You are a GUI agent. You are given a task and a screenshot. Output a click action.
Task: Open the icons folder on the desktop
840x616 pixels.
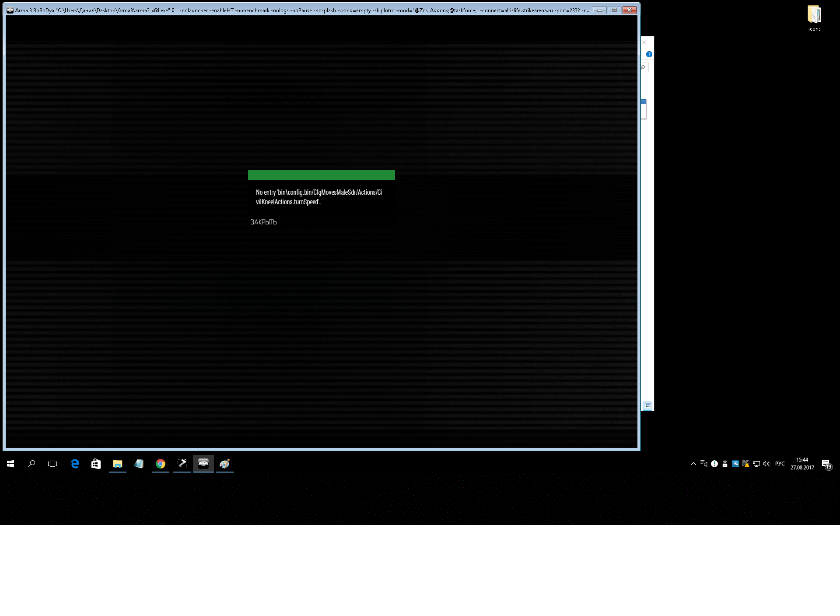click(814, 18)
